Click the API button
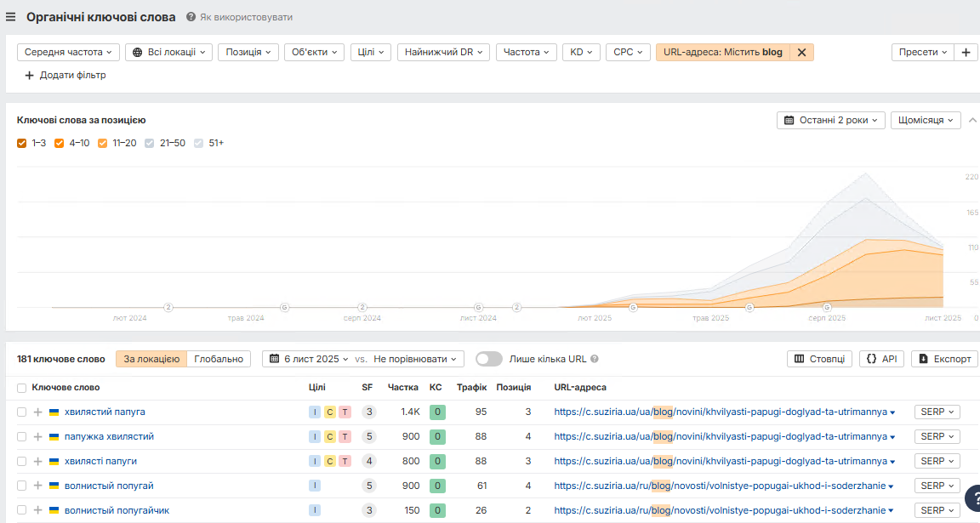The height and width of the screenshot is (523, 980). (881, 359)
